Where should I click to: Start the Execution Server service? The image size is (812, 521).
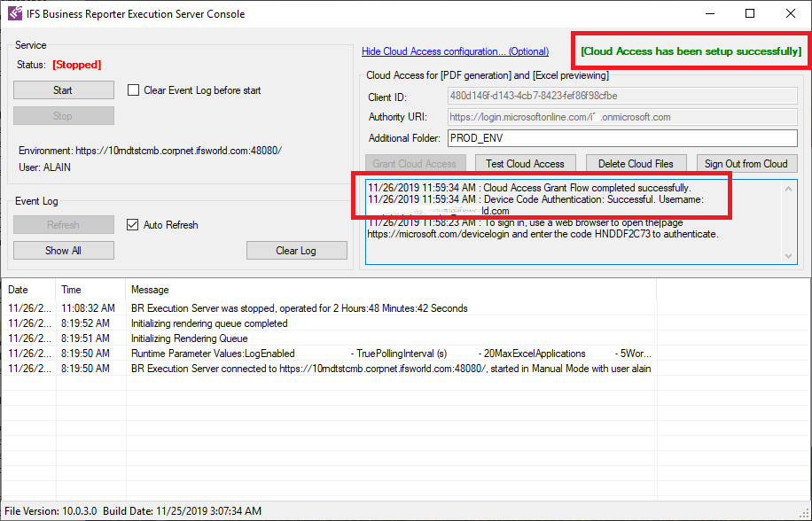tap(64, 90)
